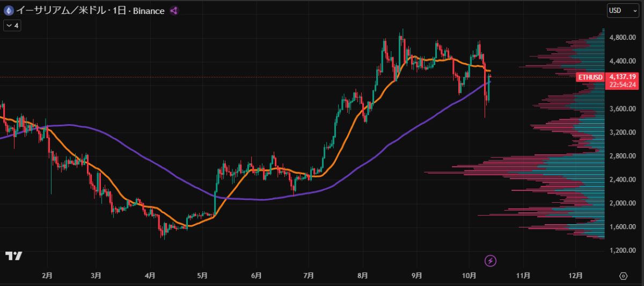This screenshot has height=286, width=644.
Task: Click the red ETHUSD price label
Action: pyautogui.click(x=591, y=77)
